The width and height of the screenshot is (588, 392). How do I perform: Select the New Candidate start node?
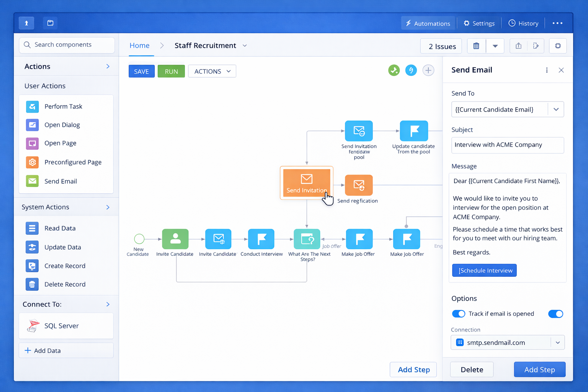click(139, 239)
